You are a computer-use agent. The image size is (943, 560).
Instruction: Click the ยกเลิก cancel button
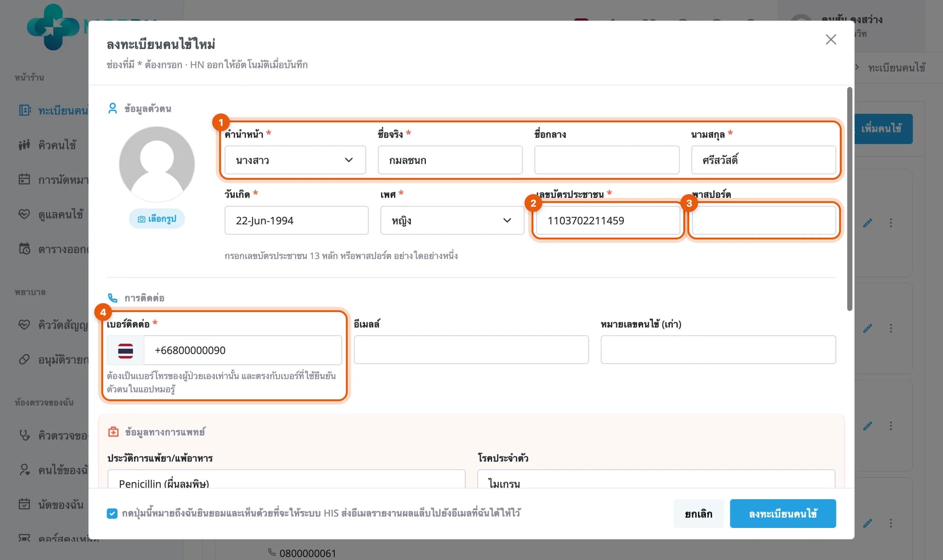698,513
